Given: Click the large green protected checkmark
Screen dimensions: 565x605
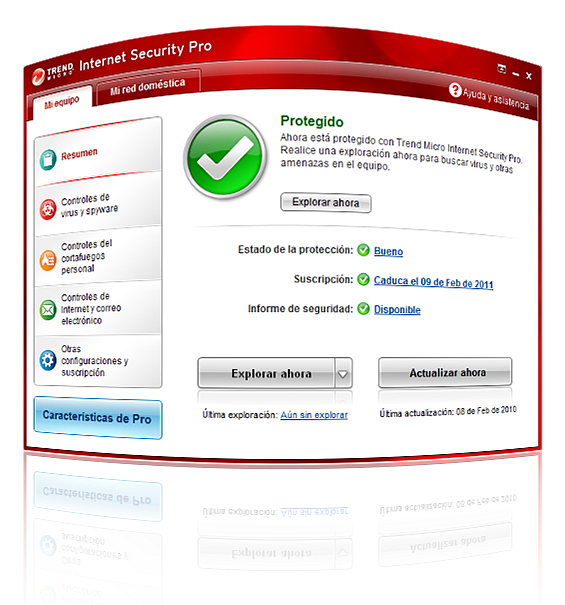Looking at the screenshot, I should pyautogui.click(x=225, y=157).
